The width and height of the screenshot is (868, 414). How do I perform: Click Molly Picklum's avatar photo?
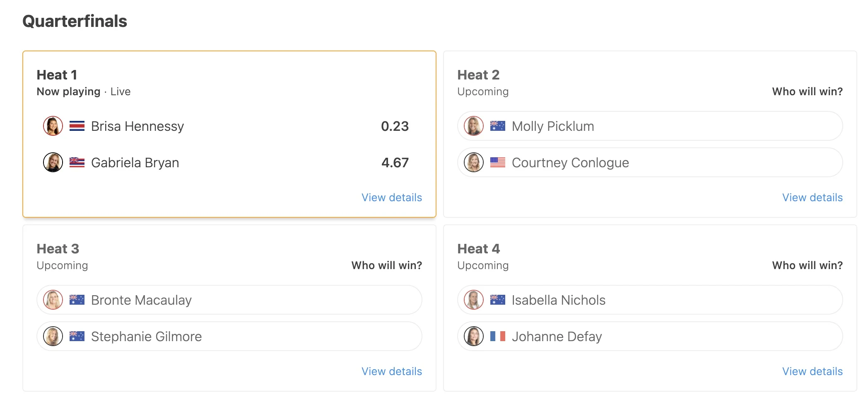coord(474,126)
